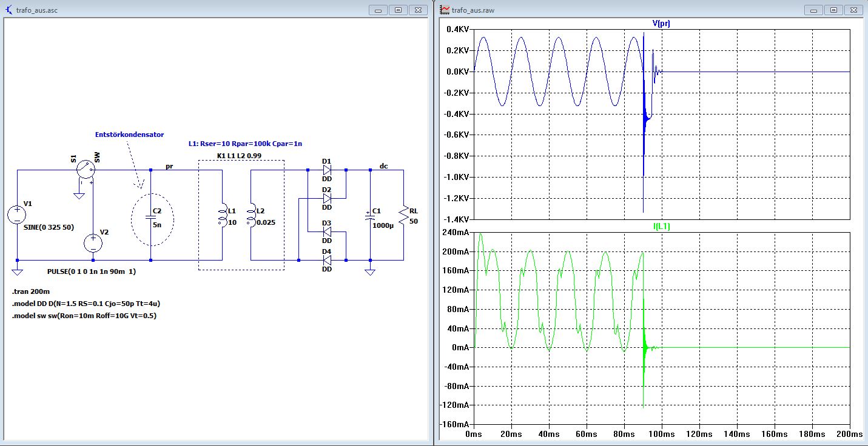
Task: Click the ground symbol below the switch
Action: 78,195
